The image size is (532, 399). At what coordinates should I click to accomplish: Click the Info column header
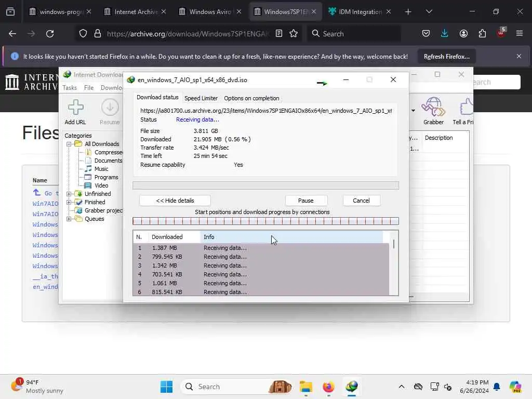[x=291, y=237]
